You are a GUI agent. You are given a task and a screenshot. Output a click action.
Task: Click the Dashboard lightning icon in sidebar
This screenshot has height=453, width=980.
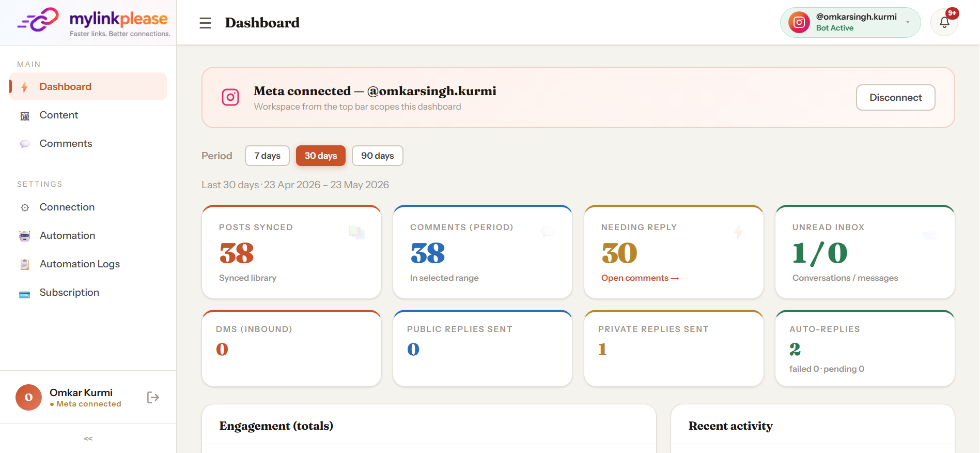coord(24,87)
